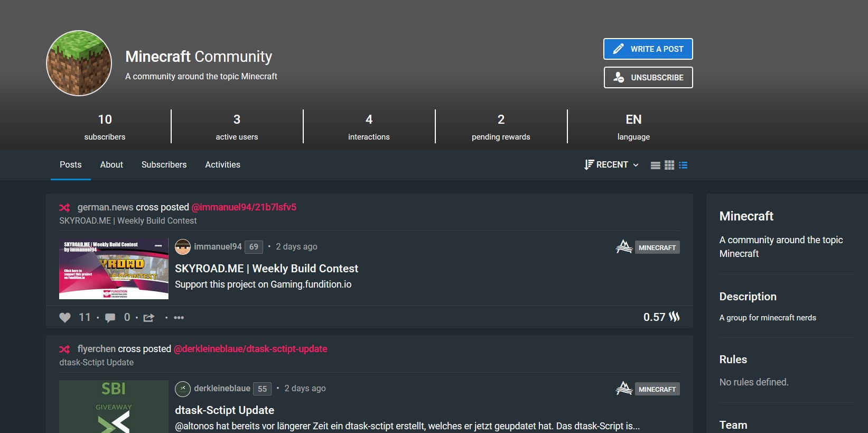Switch to the Subscribers tab

[164, 165]
